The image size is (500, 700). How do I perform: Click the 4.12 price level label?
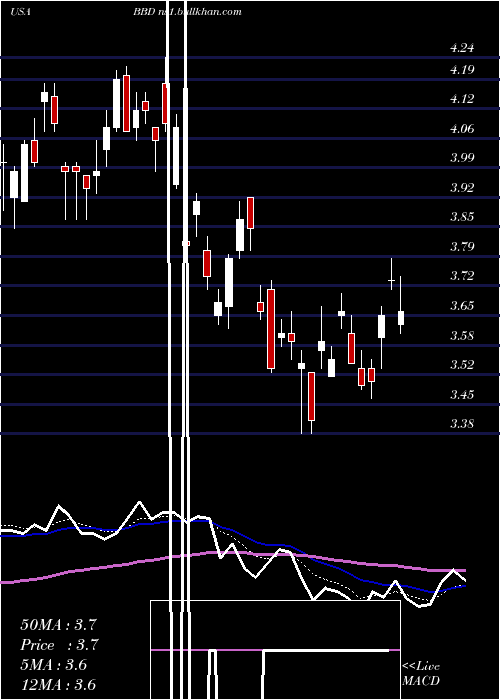(x=462, y=99)
